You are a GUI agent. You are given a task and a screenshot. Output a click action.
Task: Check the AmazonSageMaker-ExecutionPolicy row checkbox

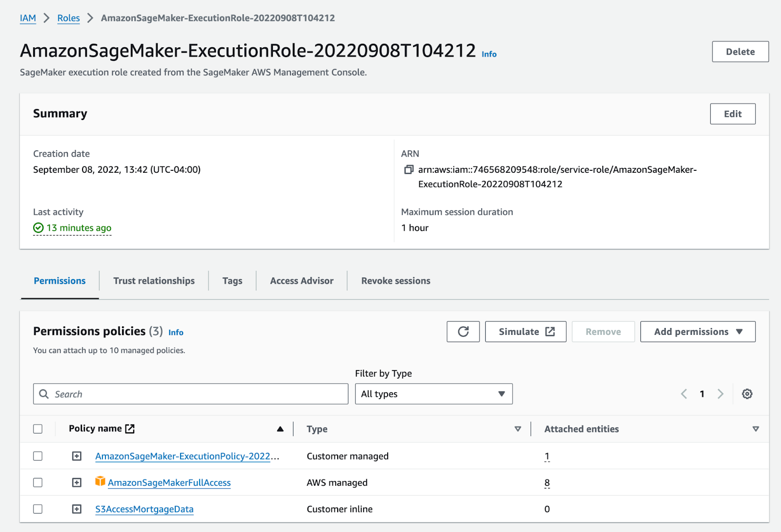coord(38,456)
